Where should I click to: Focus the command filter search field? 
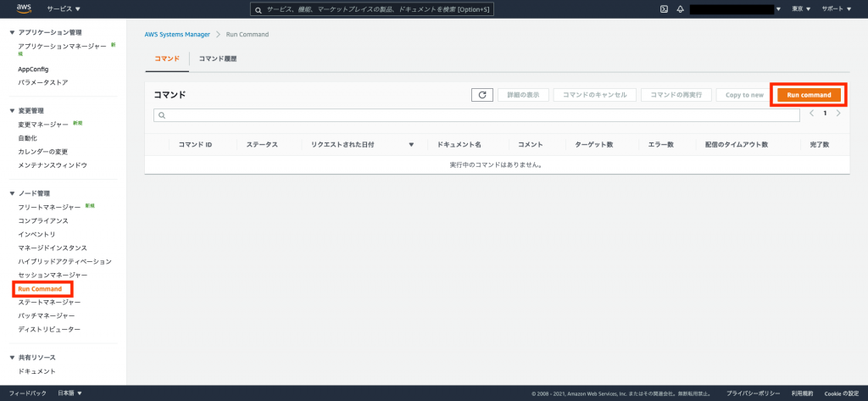coord(476,115)
